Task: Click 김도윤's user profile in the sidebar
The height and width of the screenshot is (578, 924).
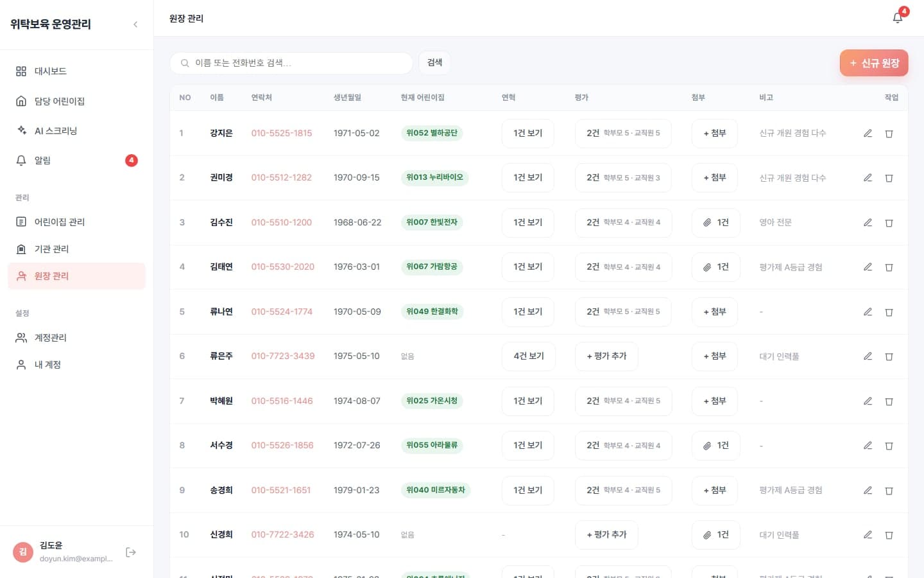Action: [64, 552]
